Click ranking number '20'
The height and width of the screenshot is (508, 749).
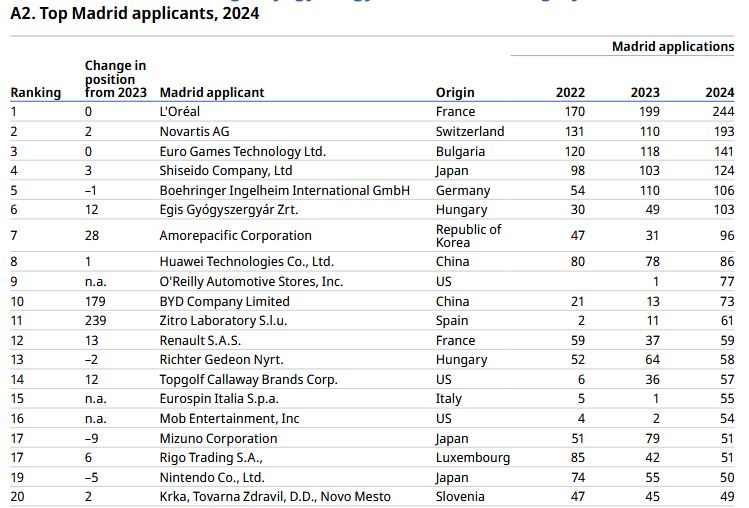pos(17,497)
